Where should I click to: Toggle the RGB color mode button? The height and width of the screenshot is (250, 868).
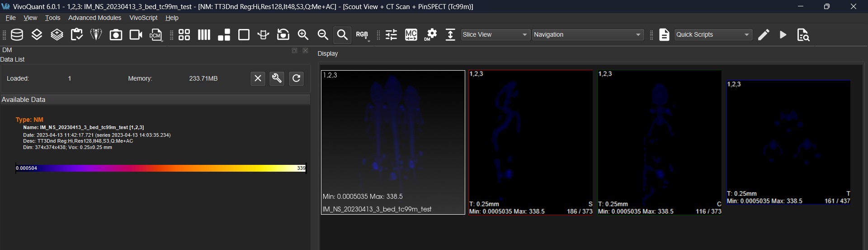362,35
